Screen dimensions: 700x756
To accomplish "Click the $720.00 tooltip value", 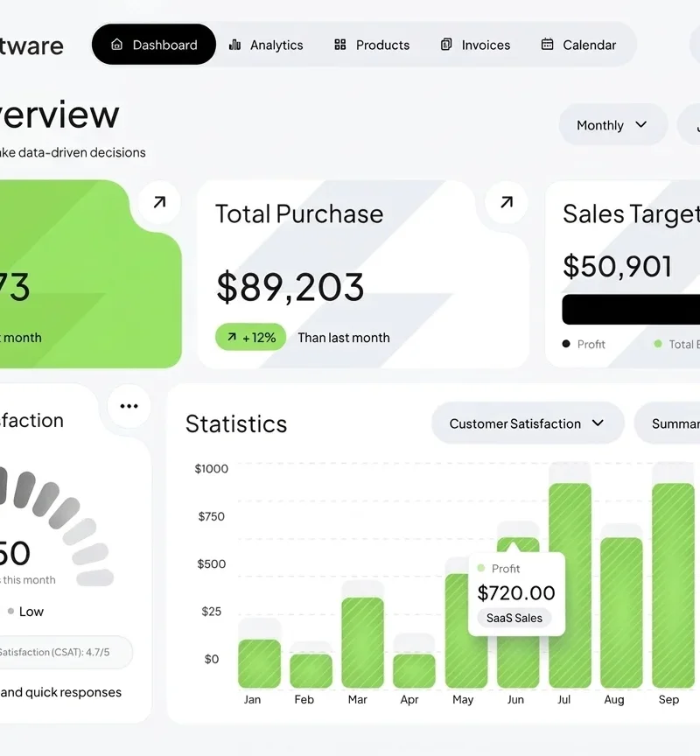I will tap(516, 593).
